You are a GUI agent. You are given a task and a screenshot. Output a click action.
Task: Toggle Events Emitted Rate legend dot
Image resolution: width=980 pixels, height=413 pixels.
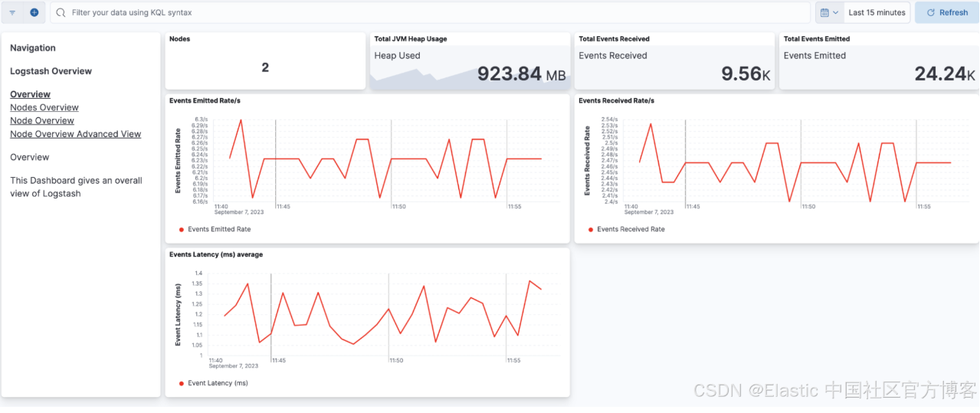coord(181,229)
